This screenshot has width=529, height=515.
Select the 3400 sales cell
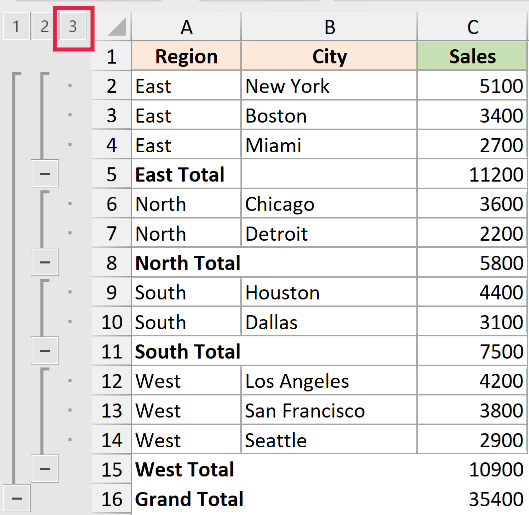(472, 115)
